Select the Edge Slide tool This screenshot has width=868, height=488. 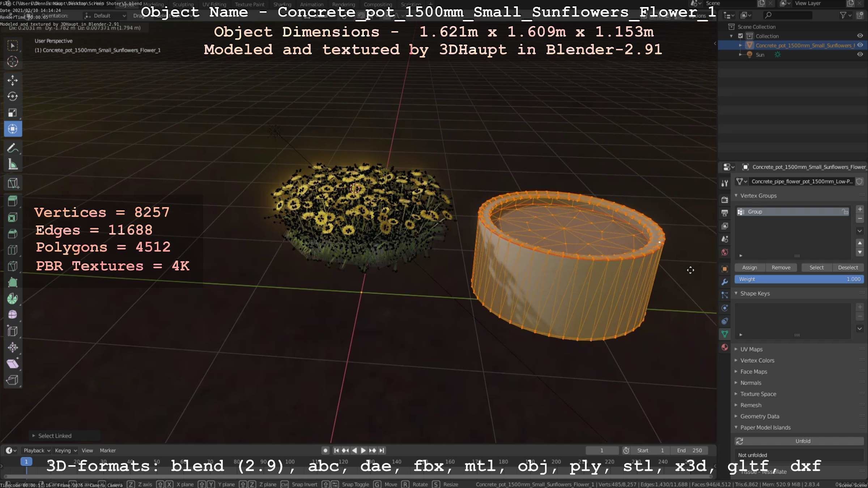point(13,331)
